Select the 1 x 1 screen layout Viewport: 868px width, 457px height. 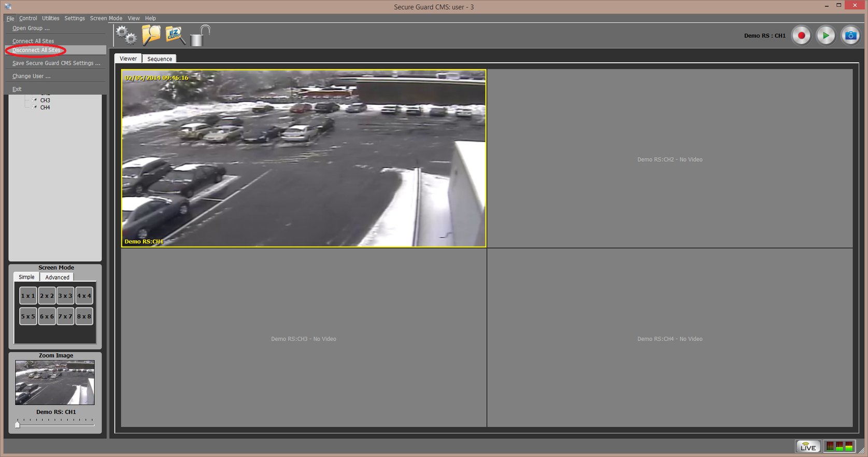pyautogui.click(x=28, y=296)
